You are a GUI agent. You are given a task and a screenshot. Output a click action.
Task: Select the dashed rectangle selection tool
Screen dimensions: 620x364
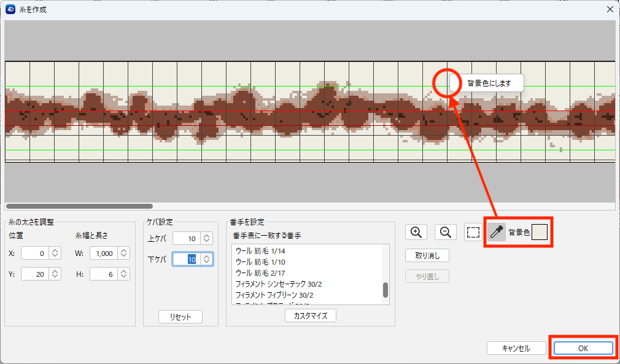click(x=473, y=232)
